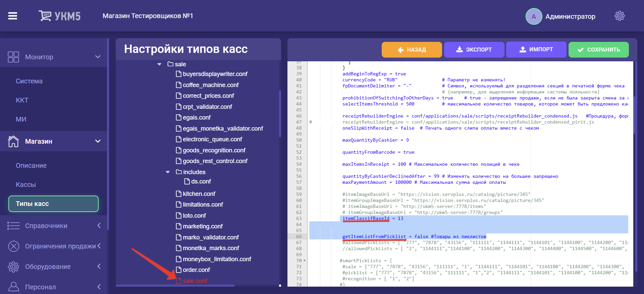Click the Оборудование gear icon
Image resolution: width=644 pixels, height=294 pixels.
coord(13,267)
